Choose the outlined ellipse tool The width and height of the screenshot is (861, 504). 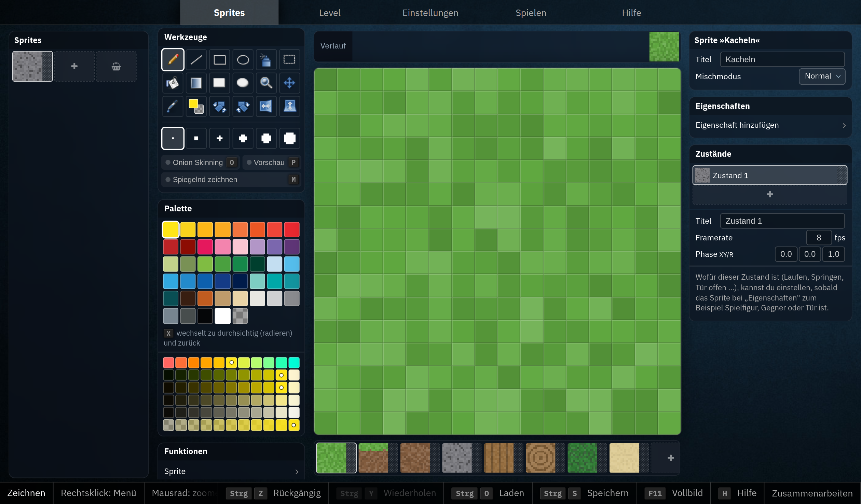pos(243,60)
